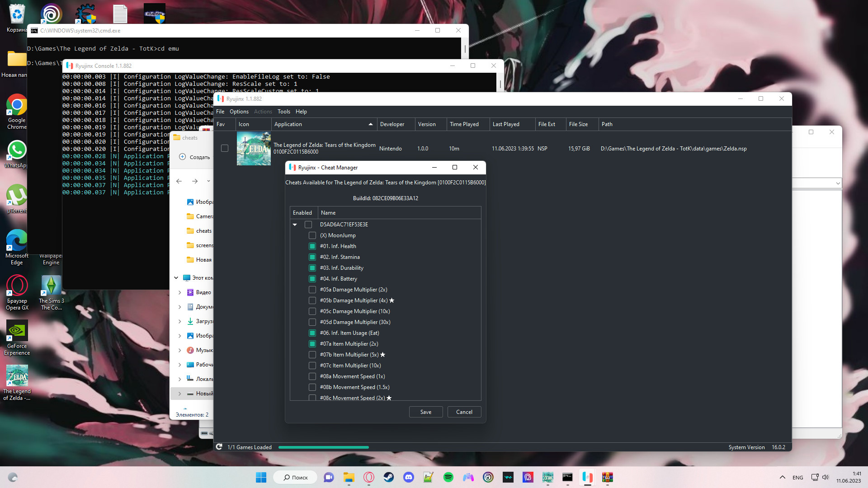Disable the #01 Inf. Health cheat

click(312, 246)
